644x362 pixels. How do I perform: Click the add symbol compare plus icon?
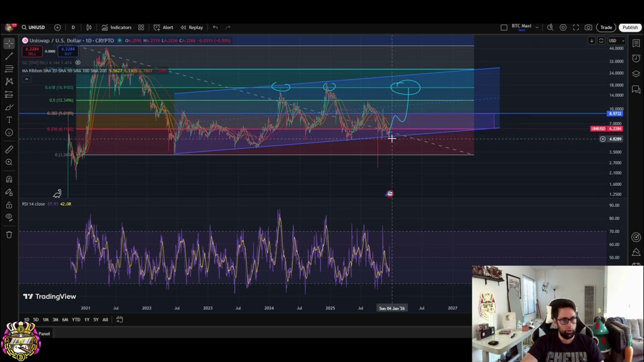click(x=57, y=27)
